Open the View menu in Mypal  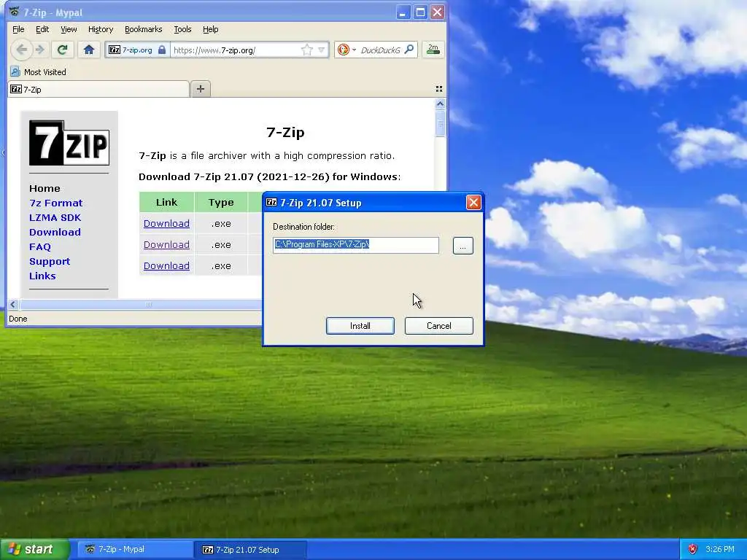pos(69,29)
